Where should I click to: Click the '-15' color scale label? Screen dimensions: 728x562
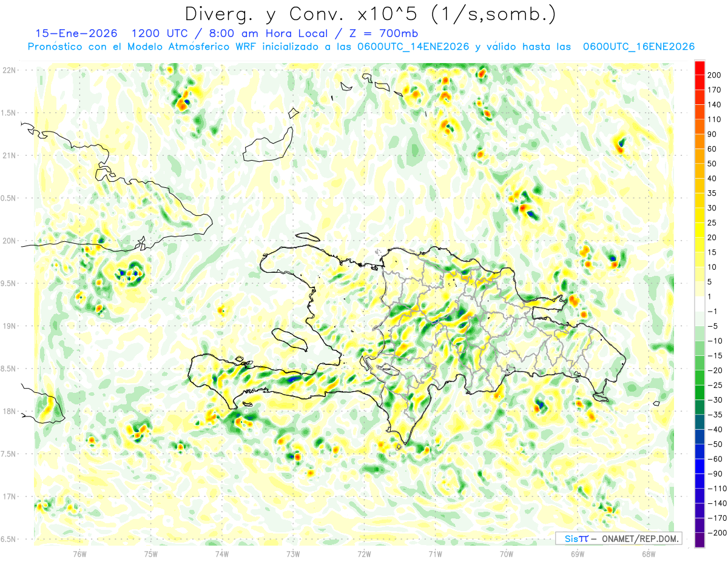[715, 355]
